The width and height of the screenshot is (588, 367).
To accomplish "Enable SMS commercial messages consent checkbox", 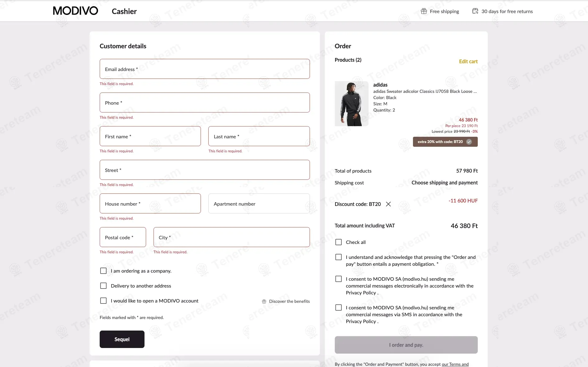I will coord(339,307).
